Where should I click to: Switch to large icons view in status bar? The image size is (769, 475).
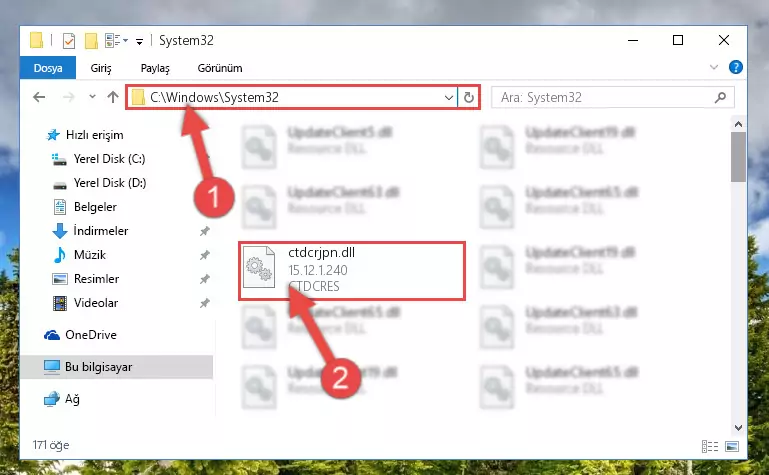[732, 446]
